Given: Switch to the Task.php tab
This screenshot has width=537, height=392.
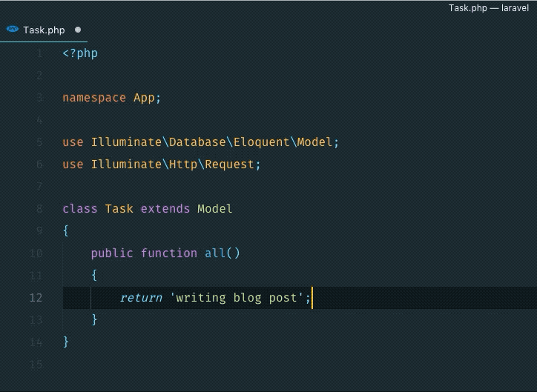Looking at the screenshot, I should [44, 30].
